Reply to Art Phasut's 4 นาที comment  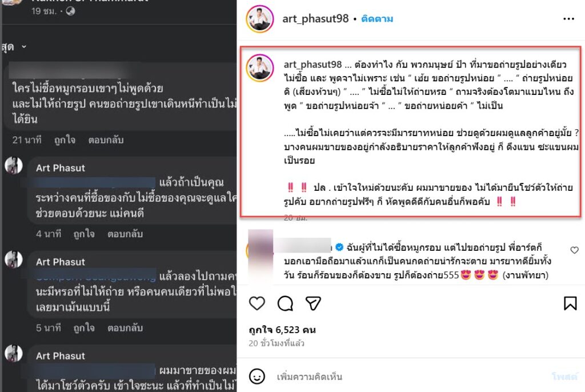coord(125,234)
